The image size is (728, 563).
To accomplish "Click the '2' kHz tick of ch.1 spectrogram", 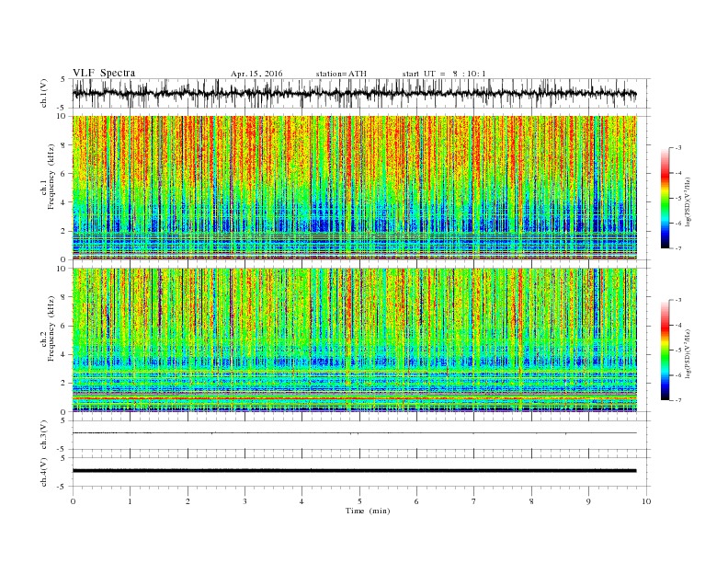I will (x=64, y=231).
